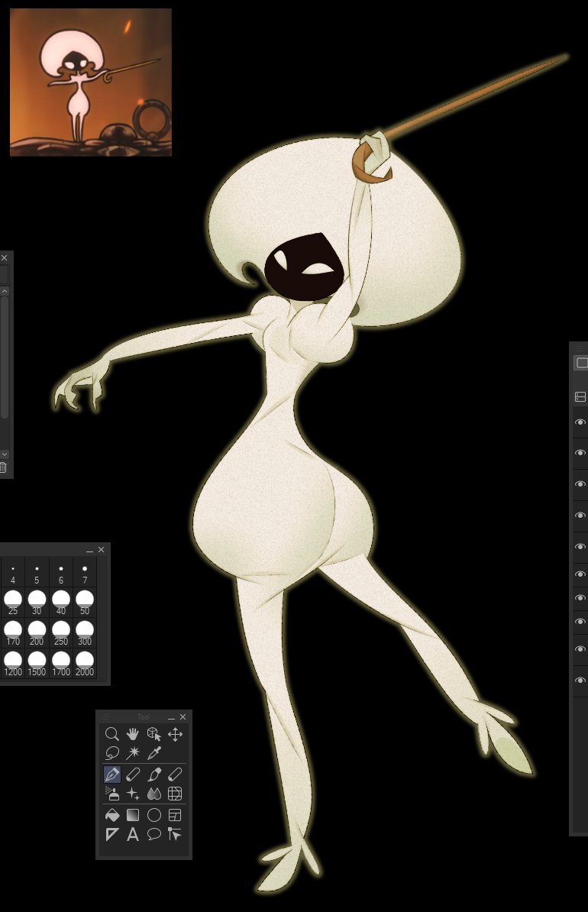This screenshot has height=912, width=588.
Task: Select the Text 'A' tool
Action: [x=133, y=835]
